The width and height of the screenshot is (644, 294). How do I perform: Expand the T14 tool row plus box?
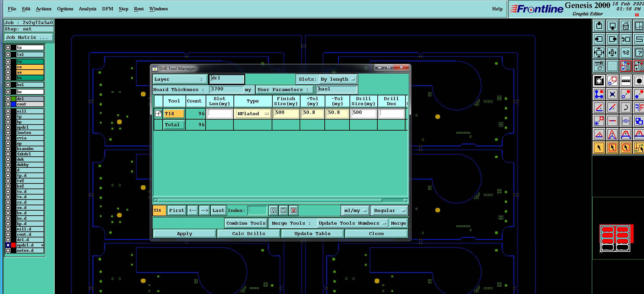pos(158,114)
